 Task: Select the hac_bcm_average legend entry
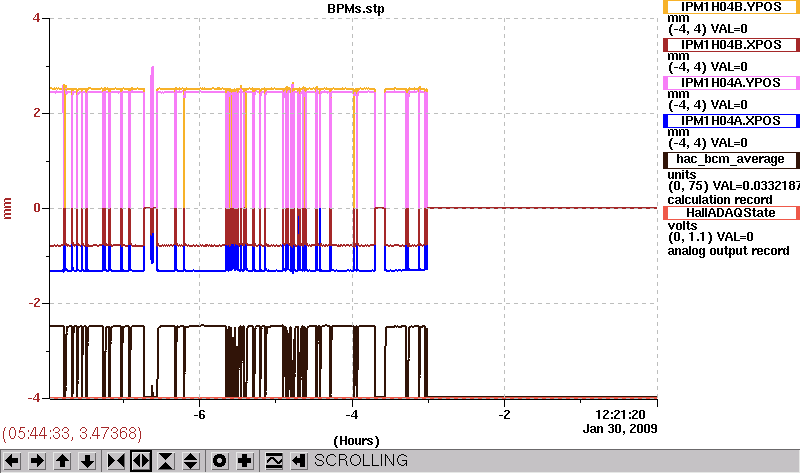pyautogui.click(x=731, y=159)
